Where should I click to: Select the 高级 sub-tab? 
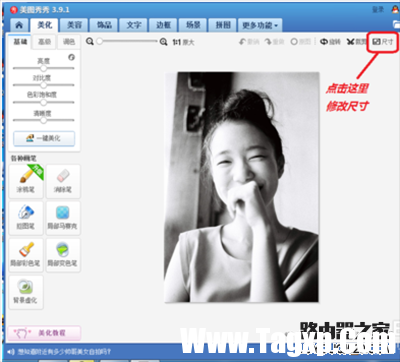(44, 42)
